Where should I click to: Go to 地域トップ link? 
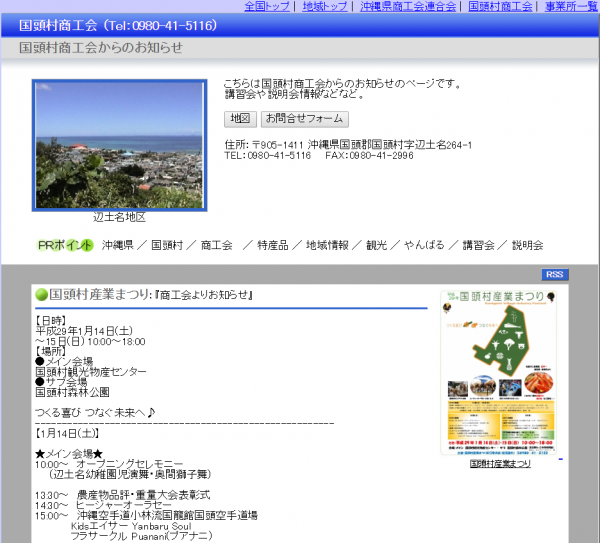[x=325, y=6]
